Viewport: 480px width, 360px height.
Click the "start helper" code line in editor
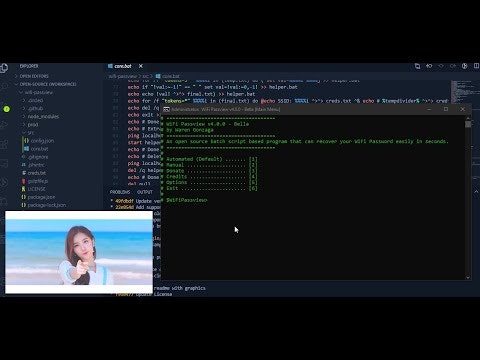tap(144, 142)
